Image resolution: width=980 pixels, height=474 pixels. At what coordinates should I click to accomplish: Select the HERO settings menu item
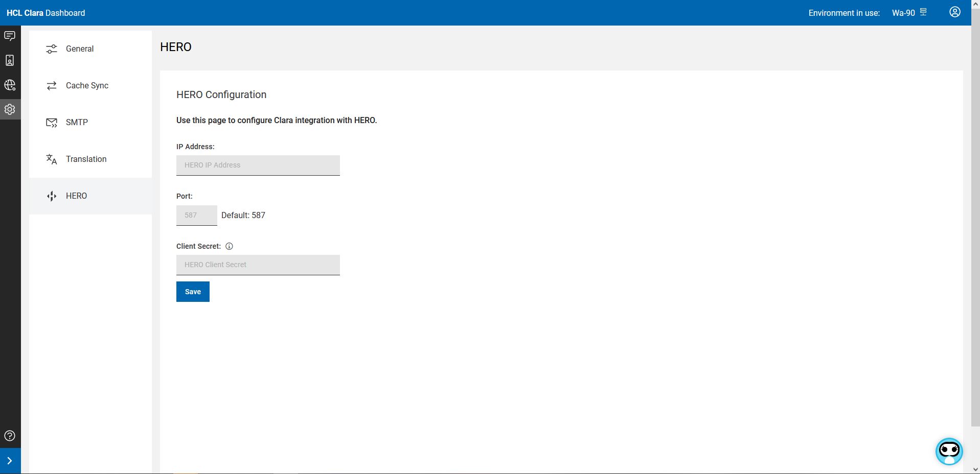point(90,196)
